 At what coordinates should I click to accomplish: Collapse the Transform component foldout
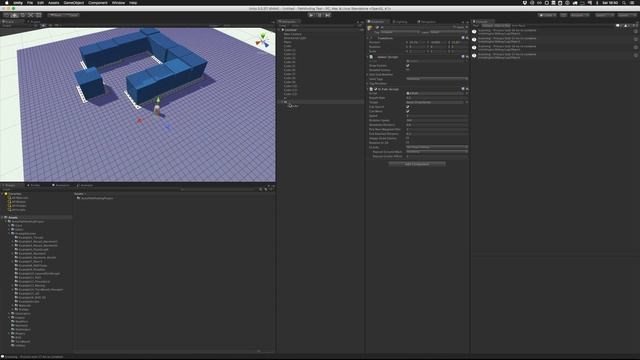[x=368, y=38]
